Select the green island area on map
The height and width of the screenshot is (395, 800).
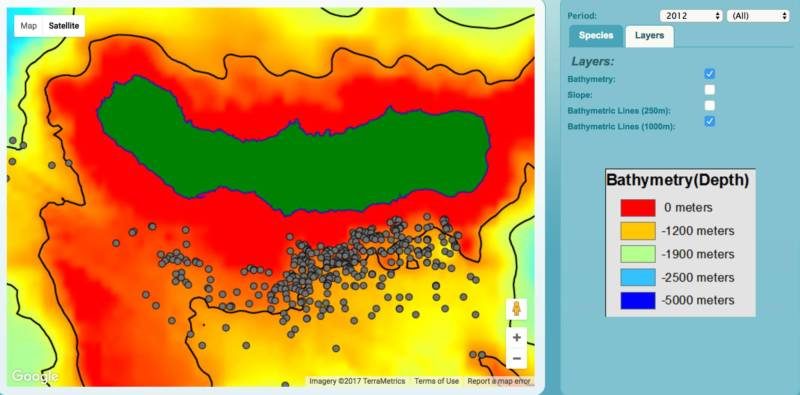coord(293,148)
